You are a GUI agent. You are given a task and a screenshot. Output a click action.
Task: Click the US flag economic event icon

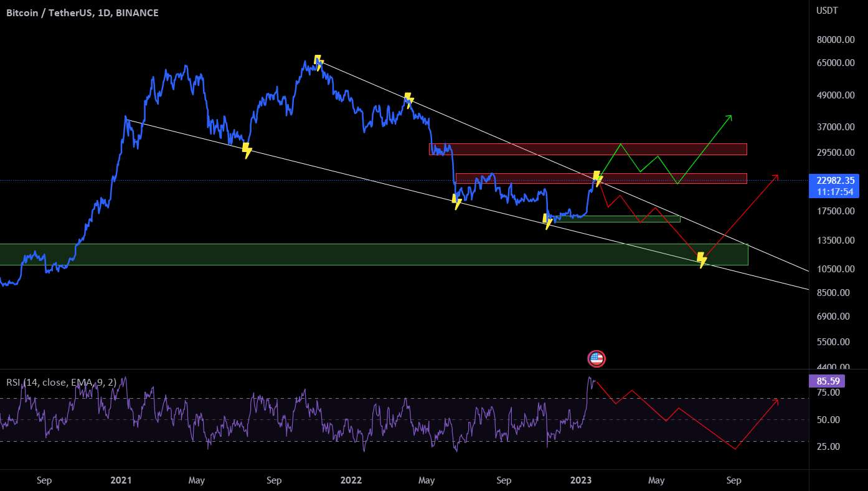point(597,358)
